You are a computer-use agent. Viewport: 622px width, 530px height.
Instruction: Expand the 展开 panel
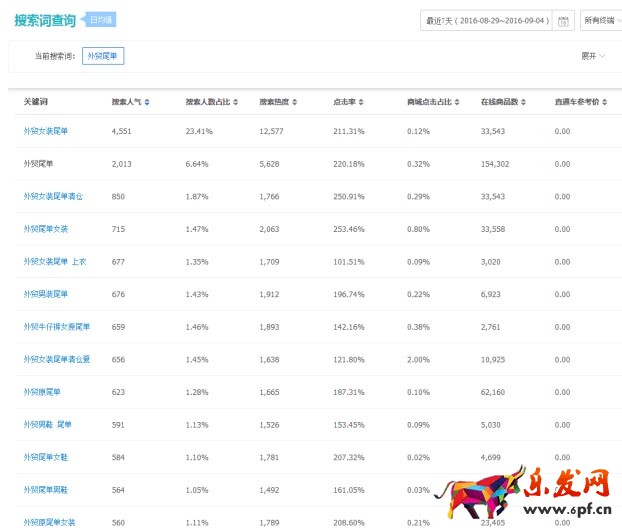[x=594, y=56]
